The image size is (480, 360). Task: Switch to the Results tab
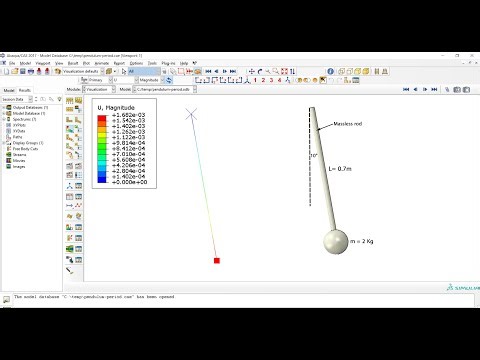pos(25,90)
